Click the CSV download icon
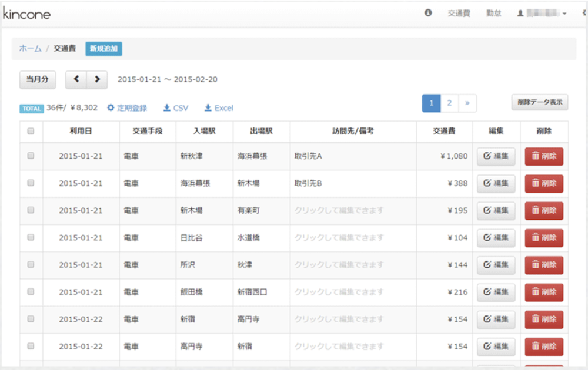588x370 pixels. pyautogui.click(x=166, y=108)
